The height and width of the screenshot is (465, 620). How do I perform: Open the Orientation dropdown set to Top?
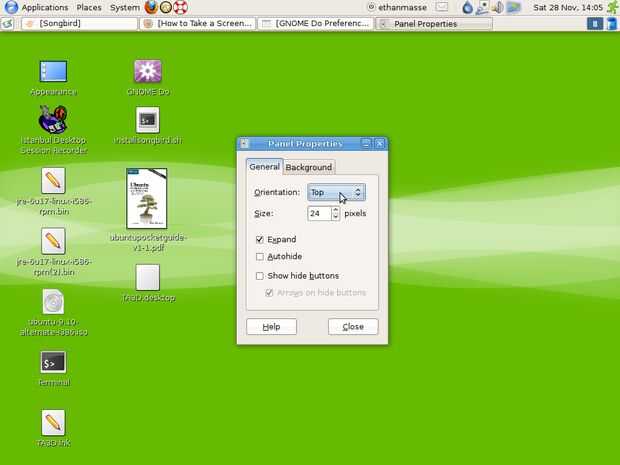336,192
